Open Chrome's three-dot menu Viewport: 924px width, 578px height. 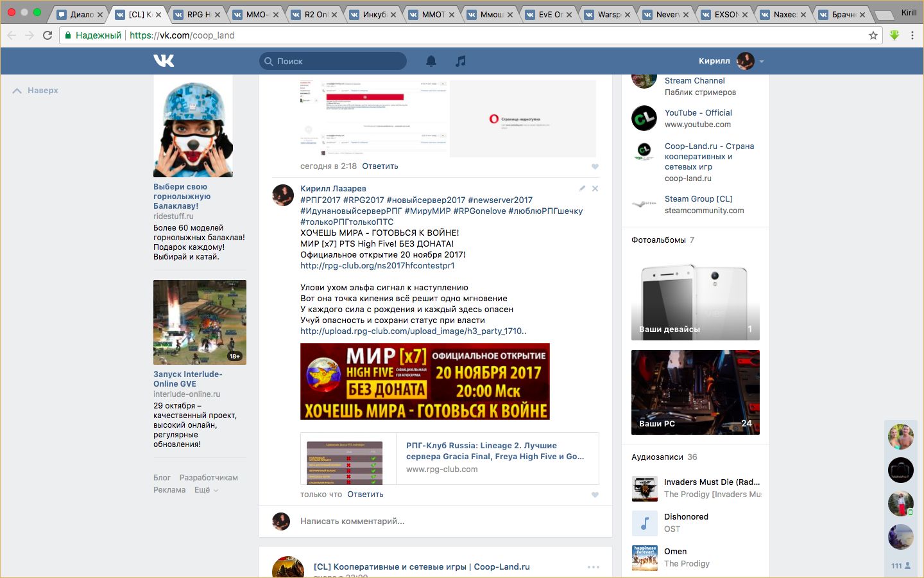click(x=912, y=35)
